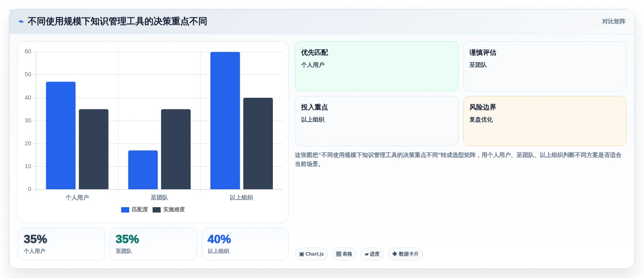Click the Chart.js tag chip
Image resolution: width=644 pixels, height=278 pixels.
click(x=311, y=254)
